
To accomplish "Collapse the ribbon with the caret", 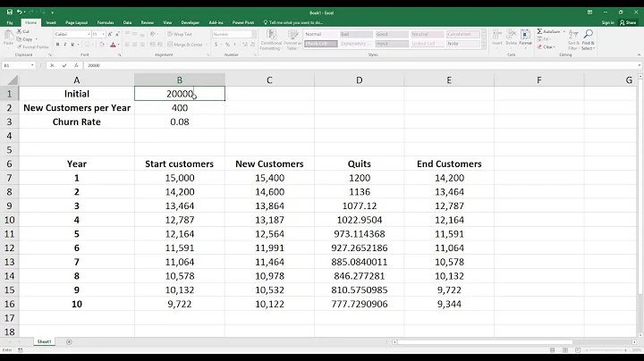I will [x=639, y=55].
